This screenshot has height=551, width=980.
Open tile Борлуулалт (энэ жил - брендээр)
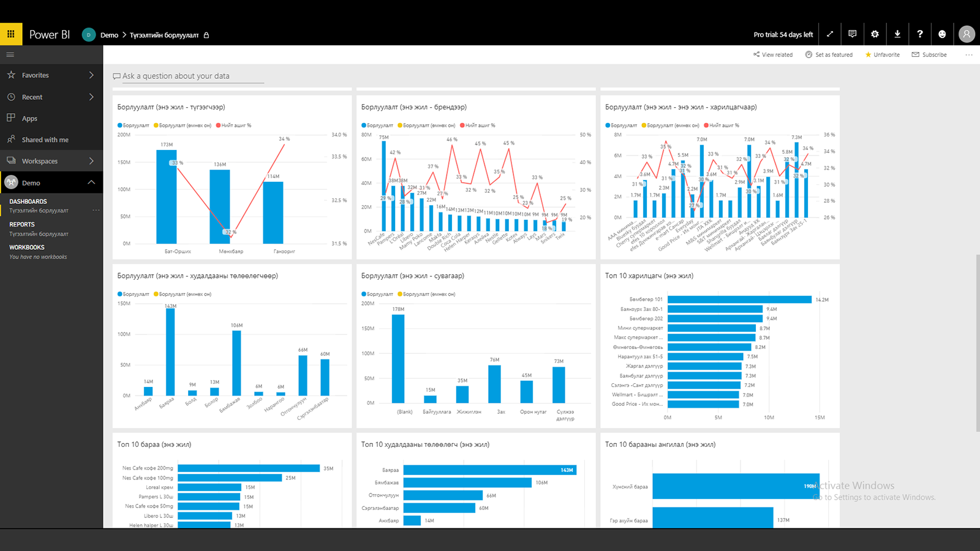coord(476,176)
